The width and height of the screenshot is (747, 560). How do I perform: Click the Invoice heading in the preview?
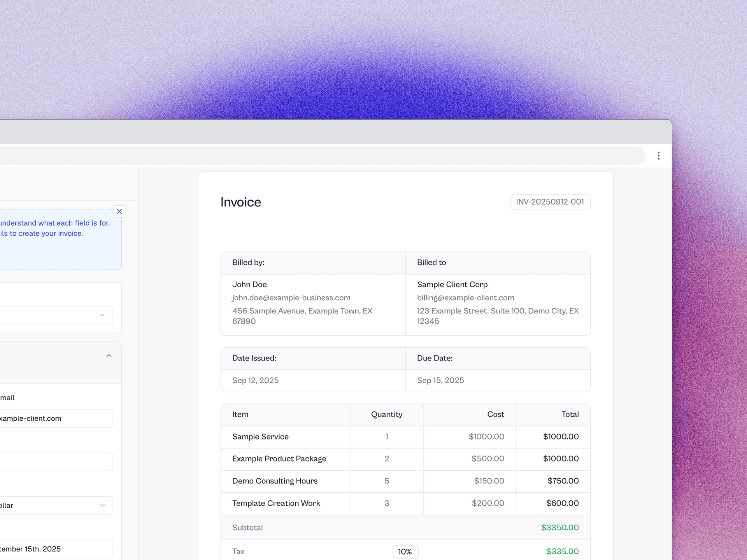[x=240, y=202]
